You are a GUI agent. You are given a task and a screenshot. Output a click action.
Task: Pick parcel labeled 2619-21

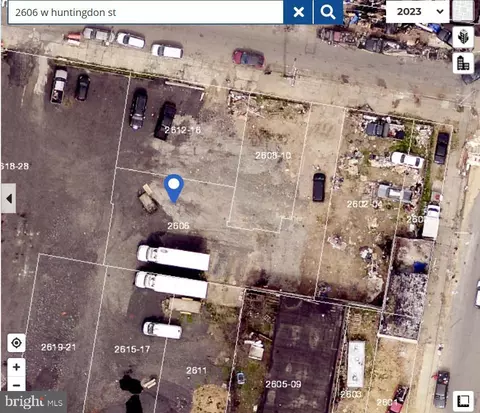coord(58,347)
